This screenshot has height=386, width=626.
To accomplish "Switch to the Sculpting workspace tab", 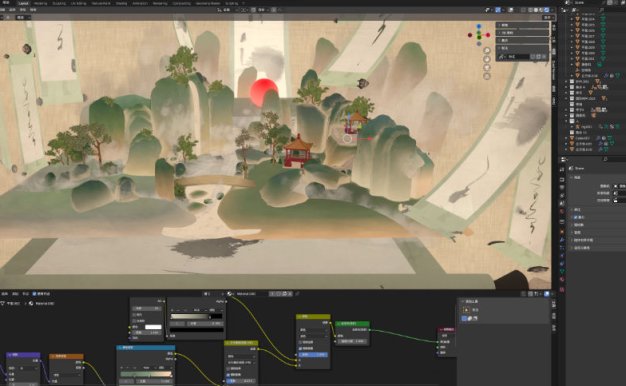I will coord(59,3).
